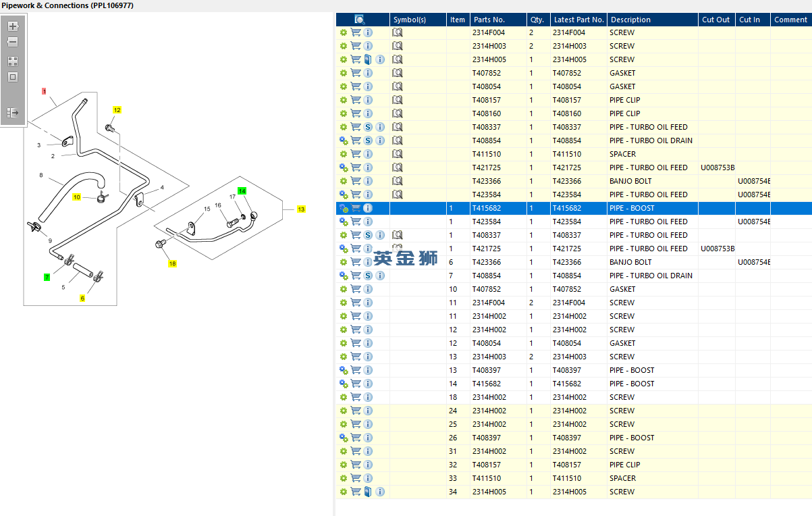Screen dimensions: 812x516
Task: Click the magnifier icon in the table header
Action: click(360, 20)
